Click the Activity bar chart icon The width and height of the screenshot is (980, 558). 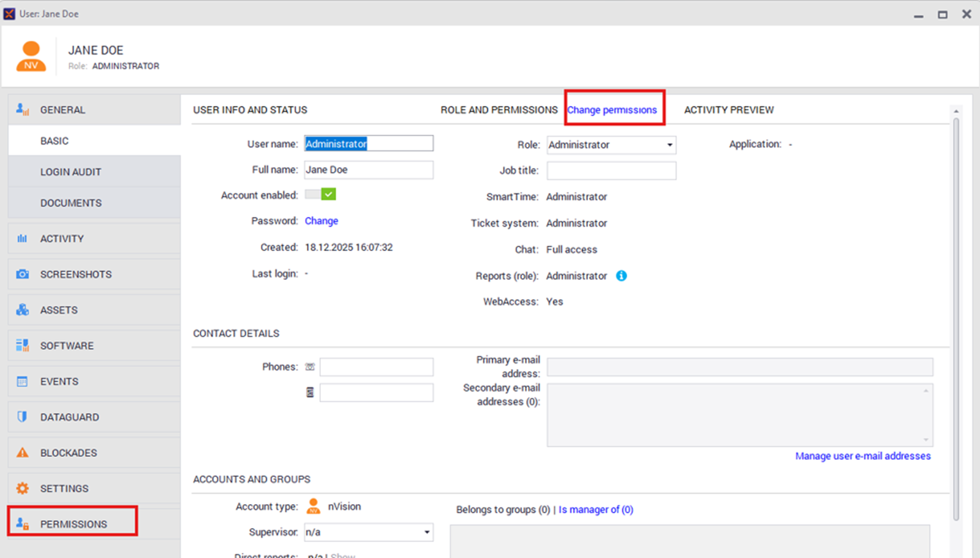(x=23, y=239)
